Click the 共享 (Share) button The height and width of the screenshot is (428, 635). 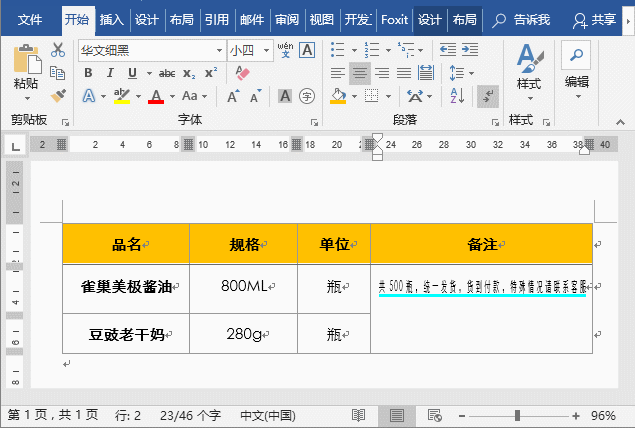coord(596,20)
